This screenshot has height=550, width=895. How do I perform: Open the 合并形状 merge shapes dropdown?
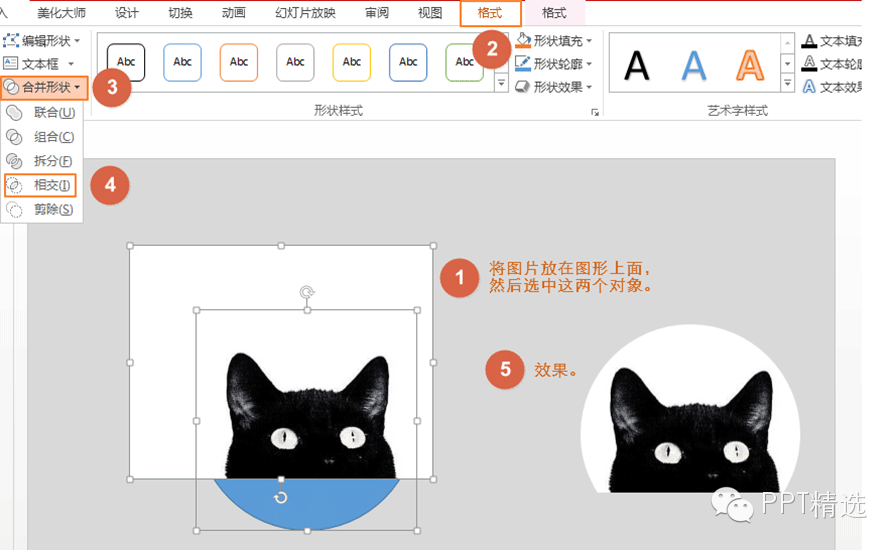click(x=45, y=87)
